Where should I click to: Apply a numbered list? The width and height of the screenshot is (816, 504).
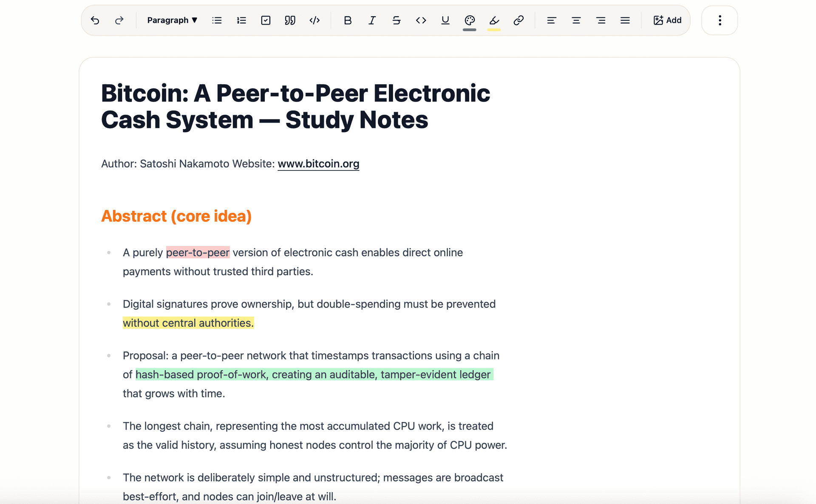point(241,20)
